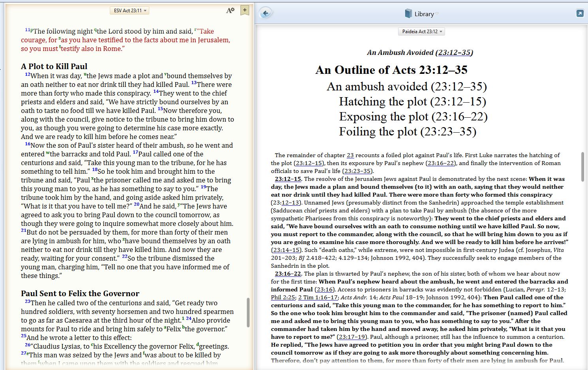Click the Paideia pane vertical scrollbar thumb
This screenshot has height=370, width=588.
[x=582, y=167]
